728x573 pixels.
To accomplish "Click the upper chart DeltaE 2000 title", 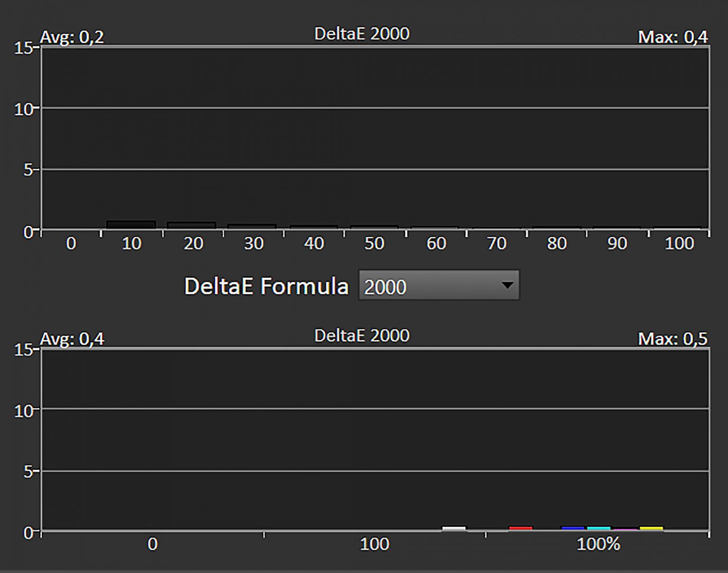I will 362,34.
